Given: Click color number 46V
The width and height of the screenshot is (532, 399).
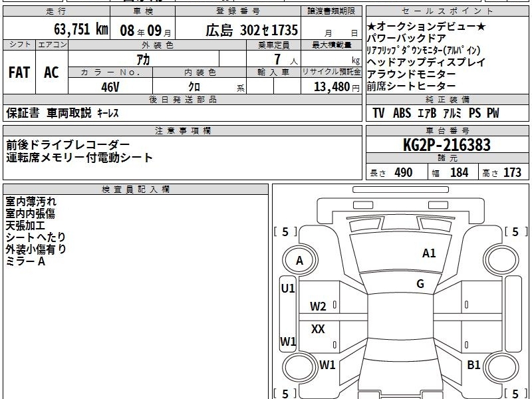Looking at the screenshot, I should [x=110, y=87].
